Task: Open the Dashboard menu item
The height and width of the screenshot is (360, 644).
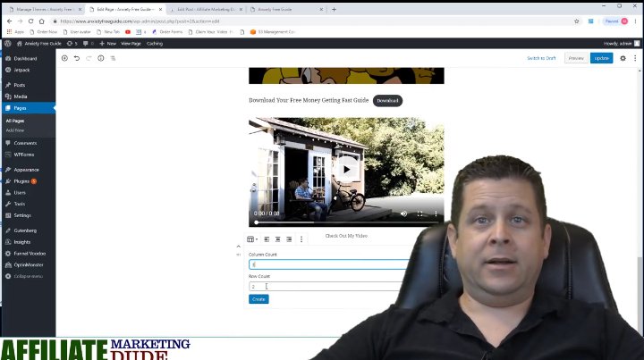Action: coord(25,59)
